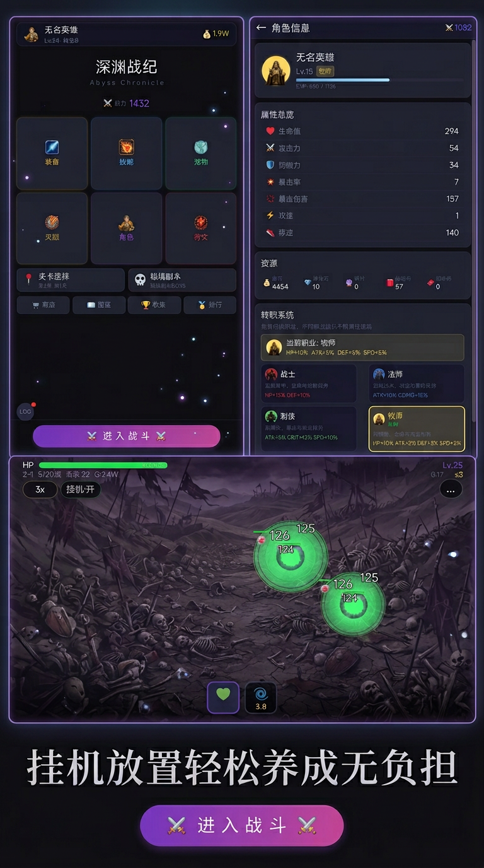Open the 技能 skills tile with flame icon

point(127,153)
